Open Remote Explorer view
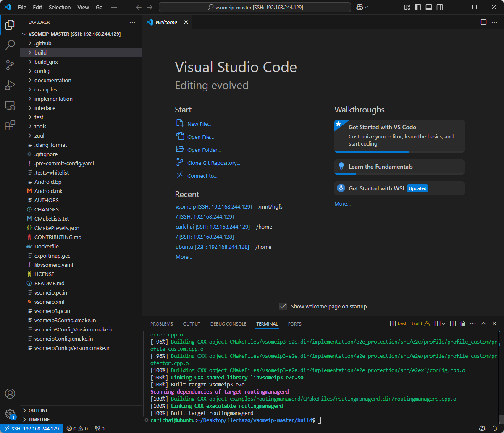The width and height of the screenshot is (504, 433). tap(10, 105)
